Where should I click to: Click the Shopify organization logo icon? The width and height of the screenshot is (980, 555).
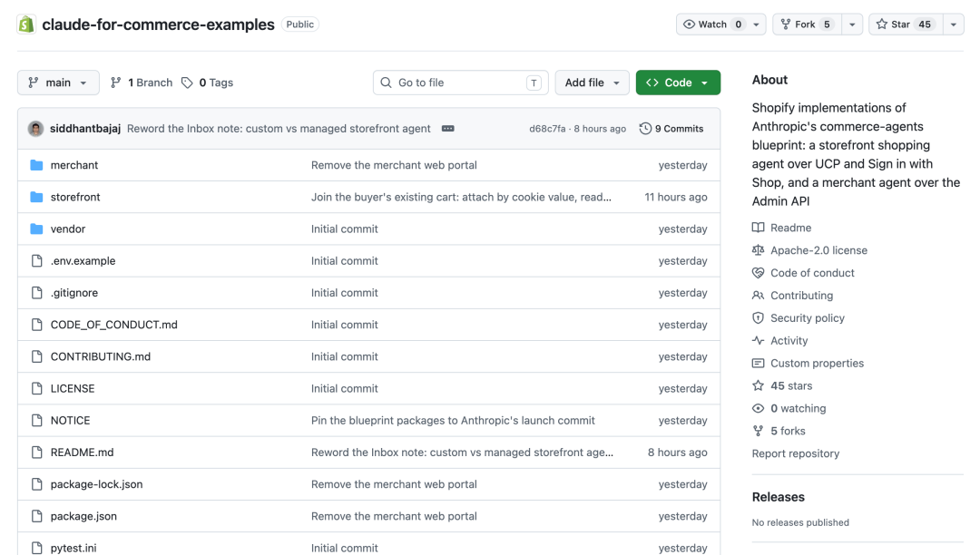26,24
